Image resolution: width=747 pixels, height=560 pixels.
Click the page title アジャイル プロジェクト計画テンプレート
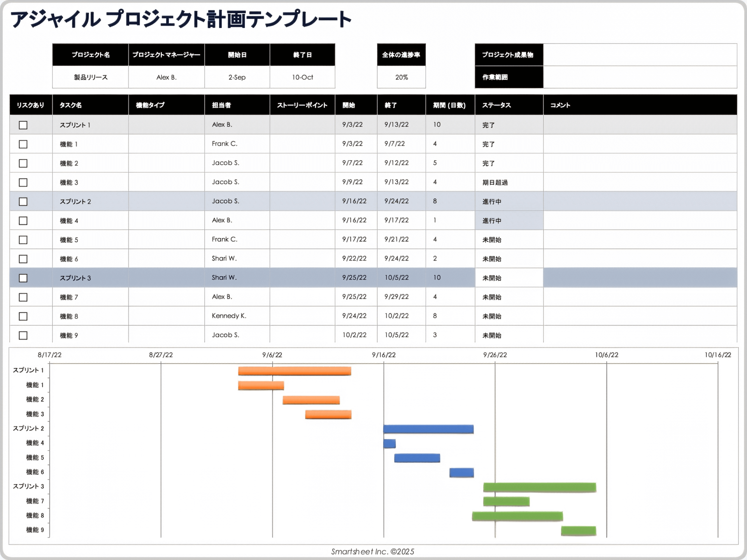tap(181, 19)
